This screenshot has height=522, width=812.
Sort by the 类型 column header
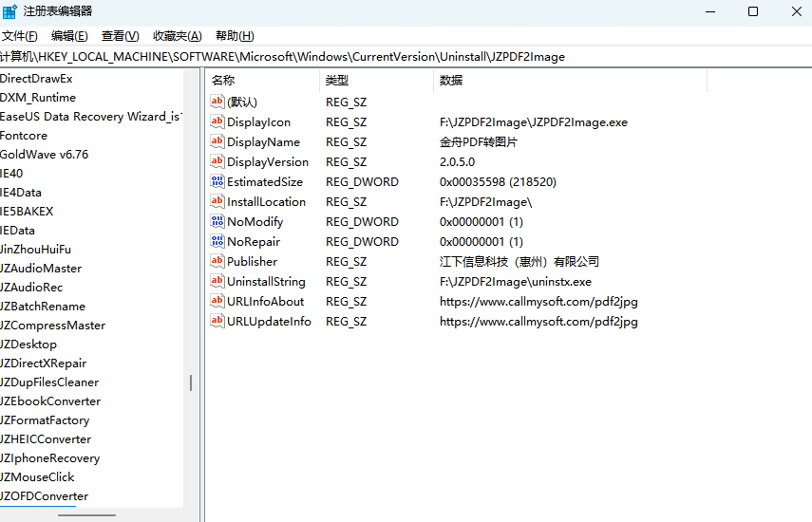376,80
